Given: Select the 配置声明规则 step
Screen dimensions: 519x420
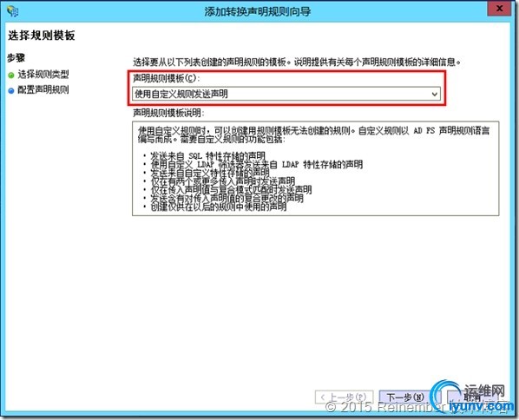Looking at the screenshot, I should point(43,89).
